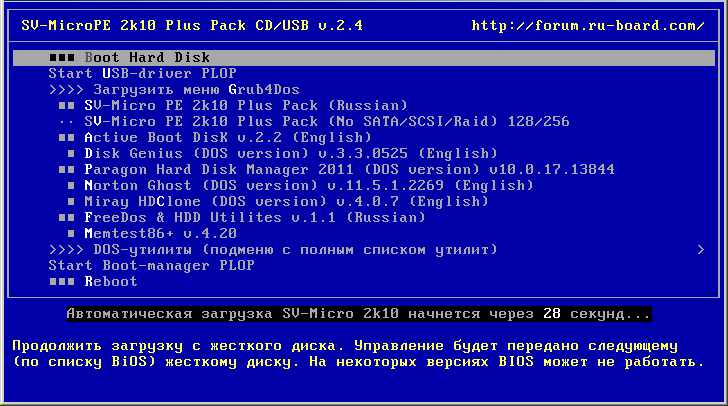Image resolution: width=728 pixels, height=406 pixels.
Task: Launch Disk Genius DOS version entry
Action: [291, 153]
